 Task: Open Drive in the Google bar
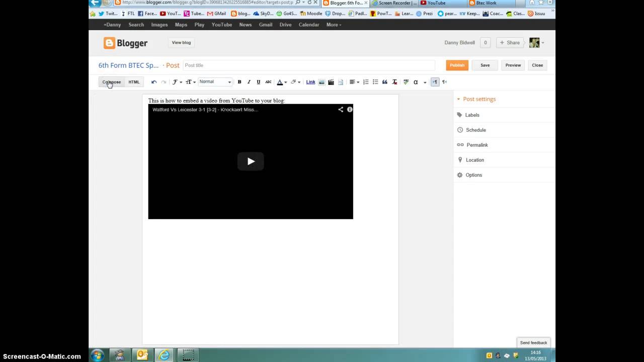click(286, 25)
